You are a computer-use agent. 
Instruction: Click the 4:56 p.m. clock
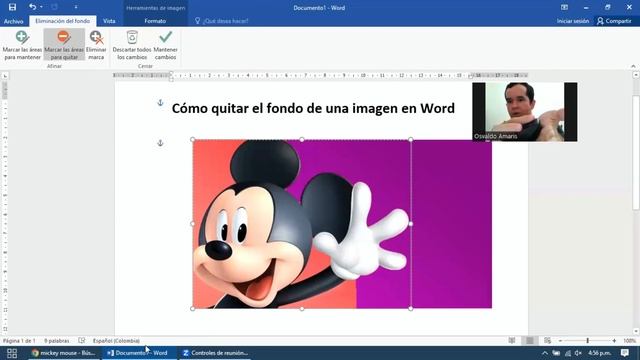(600, 353)
